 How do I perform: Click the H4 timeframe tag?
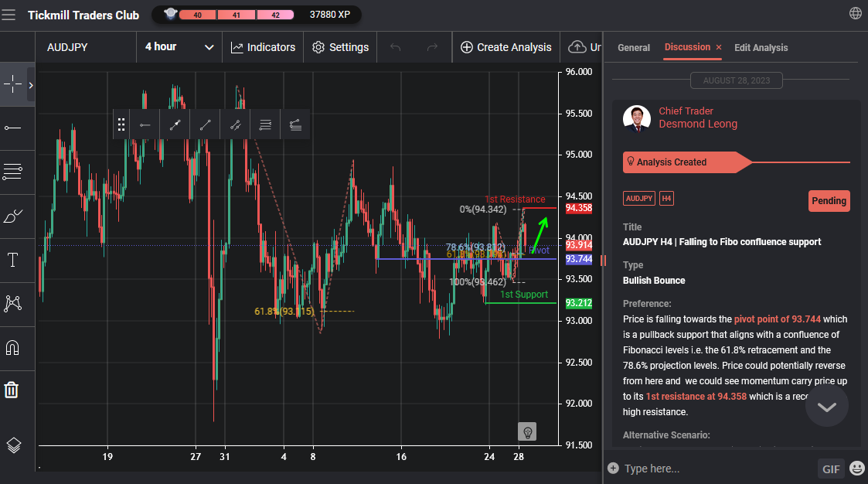[666, 198]
